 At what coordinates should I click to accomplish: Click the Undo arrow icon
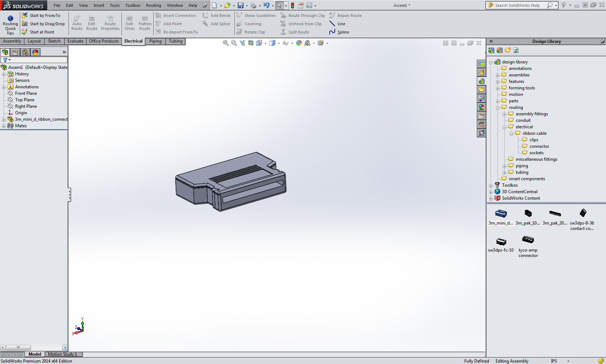tap(267, 5)
